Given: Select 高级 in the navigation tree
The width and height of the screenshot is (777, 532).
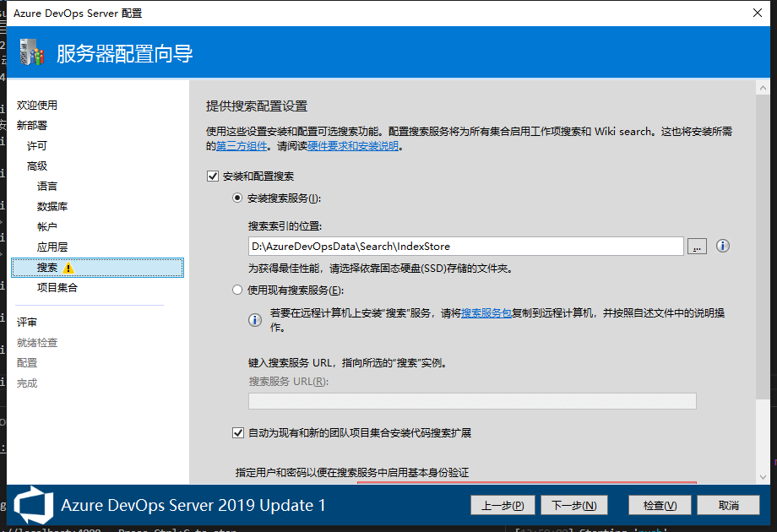Looking at the screenshot, I should pos(37,166).
